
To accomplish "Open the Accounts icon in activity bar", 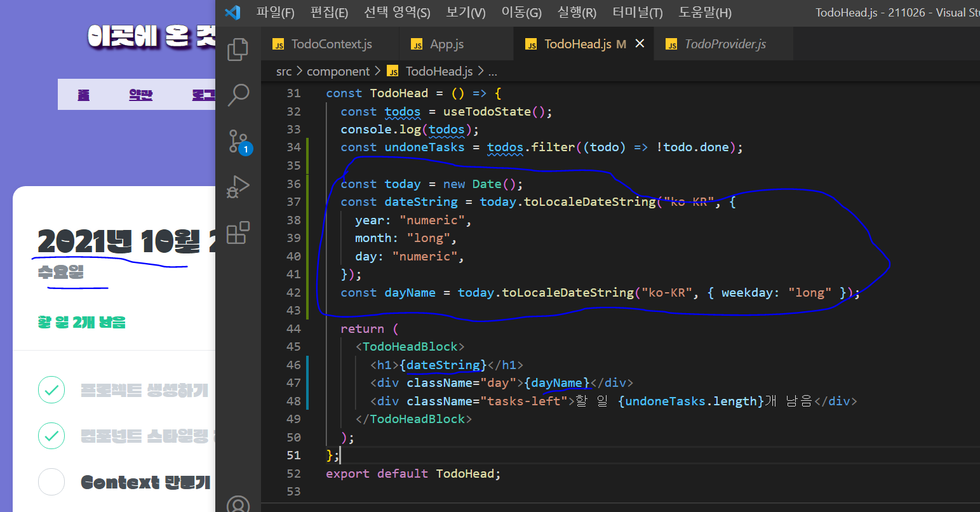I will (238, 503).
